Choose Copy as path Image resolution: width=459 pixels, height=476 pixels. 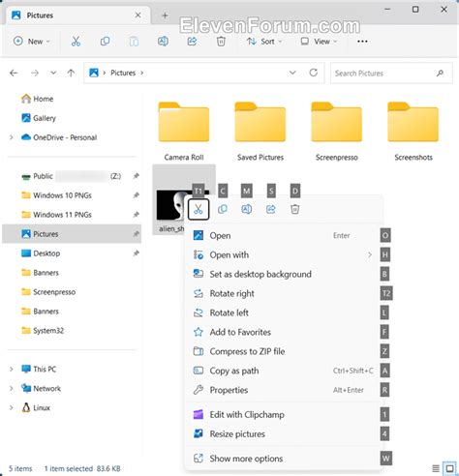click(283, 372)
